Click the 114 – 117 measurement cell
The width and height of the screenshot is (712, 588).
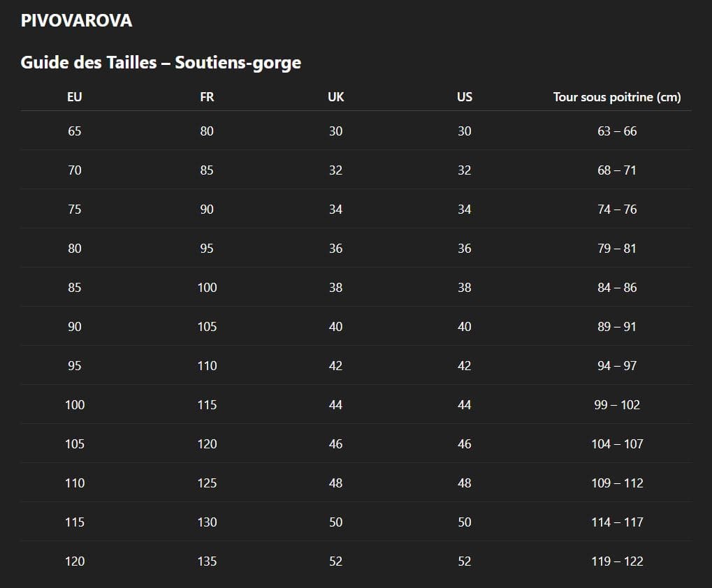617,522
